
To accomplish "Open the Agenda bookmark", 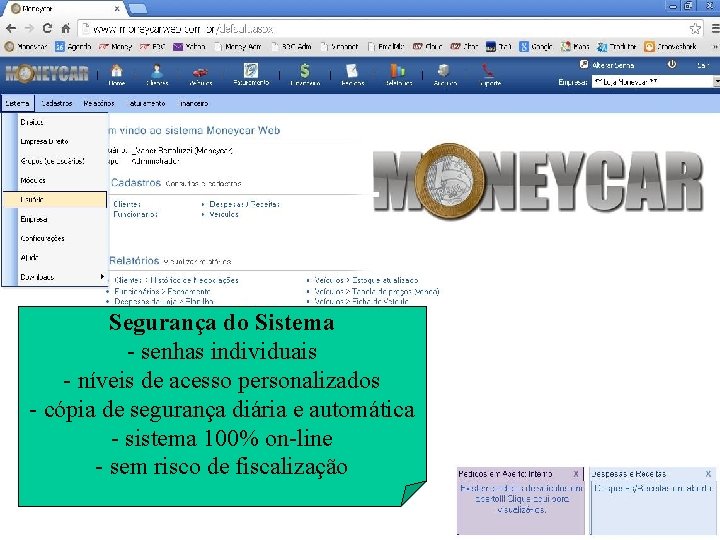I will coord(73,46).
